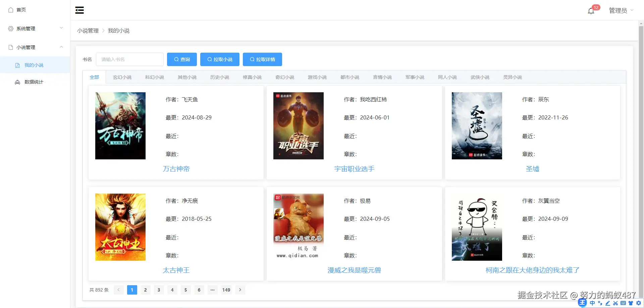Switch to the 灵异小说 tab
This screenshot has height=308, width=644.
pos(513,77)
